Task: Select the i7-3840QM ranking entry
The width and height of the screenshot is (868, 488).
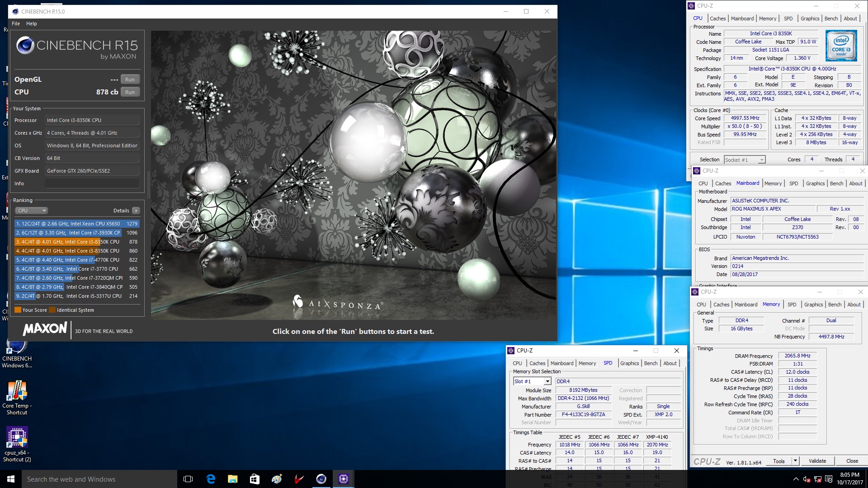Action: point(77,287)
